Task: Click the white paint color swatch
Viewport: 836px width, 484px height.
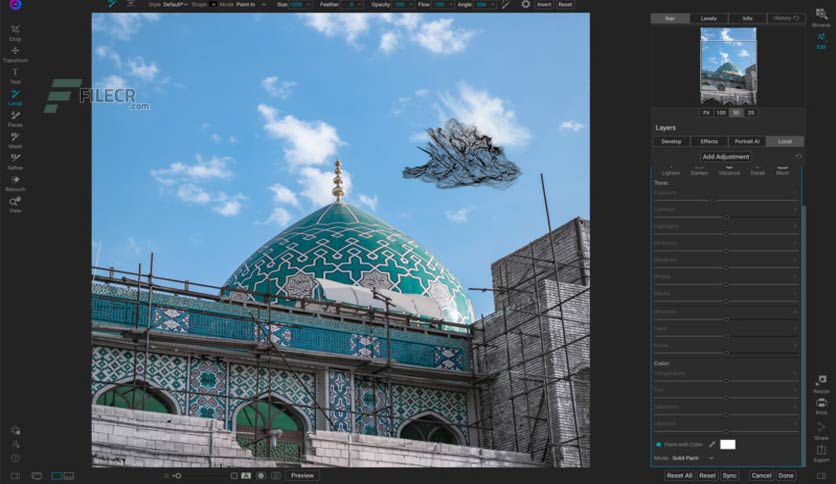Action: (x=727, y=444)
